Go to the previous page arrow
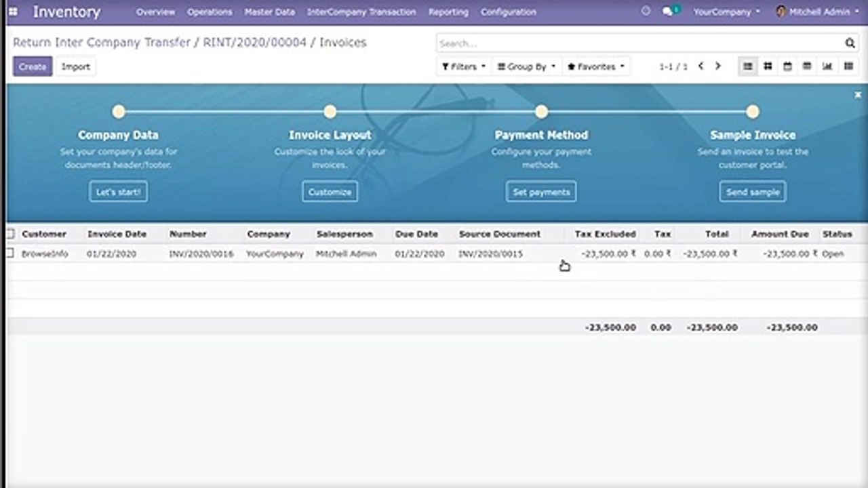The height and width of the screenshot is (488, 868). [x=701, y=66]
